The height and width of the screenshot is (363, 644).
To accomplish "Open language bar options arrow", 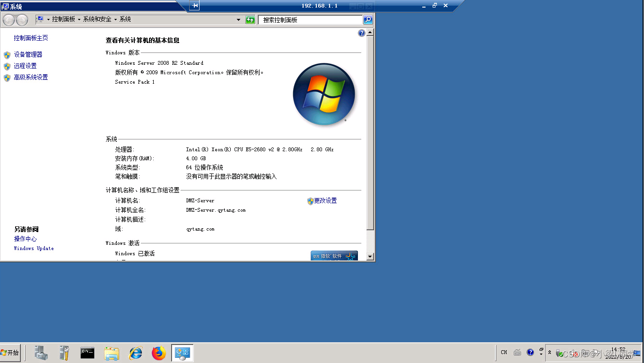I will tap(541, 354).
